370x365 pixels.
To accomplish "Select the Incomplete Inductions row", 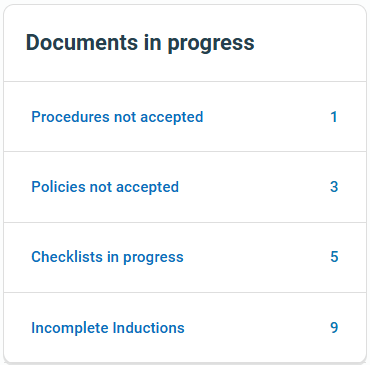I will point(185,328).
